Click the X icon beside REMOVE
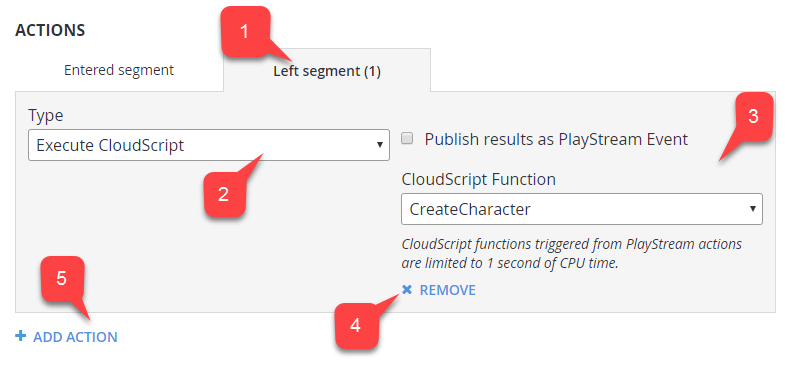 (407, 289)
